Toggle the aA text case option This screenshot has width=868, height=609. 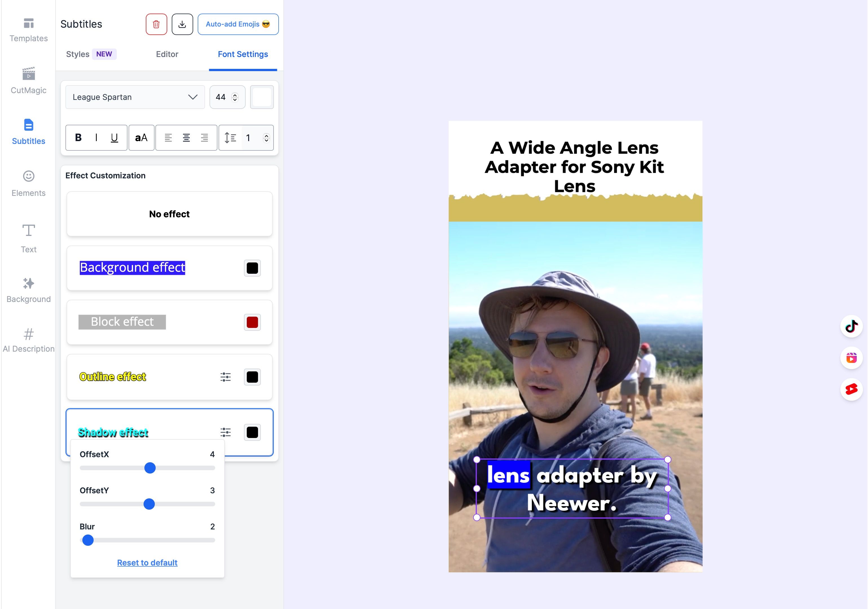click(x=141, y=138)
